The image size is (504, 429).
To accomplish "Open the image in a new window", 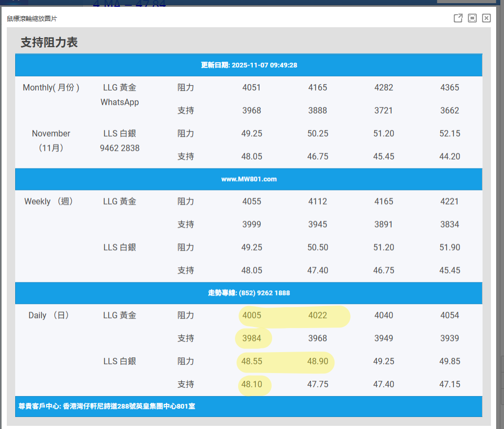I will [458, 18].
